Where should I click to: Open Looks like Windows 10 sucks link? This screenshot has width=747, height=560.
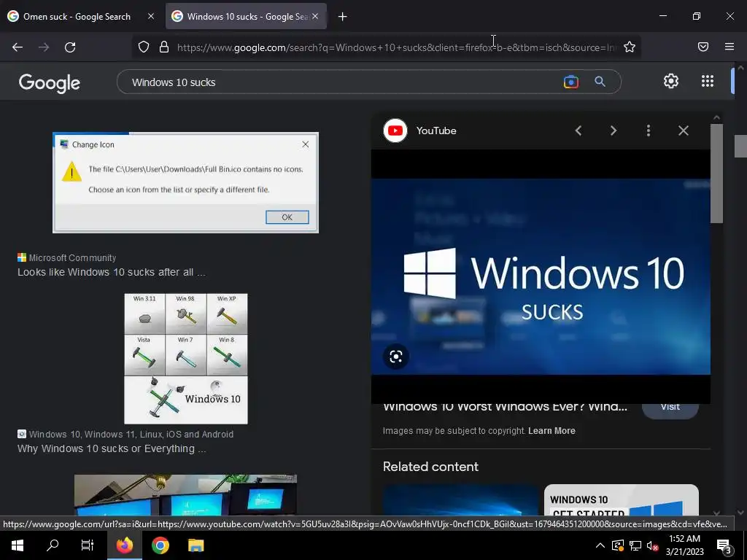(x=112, y=273)
